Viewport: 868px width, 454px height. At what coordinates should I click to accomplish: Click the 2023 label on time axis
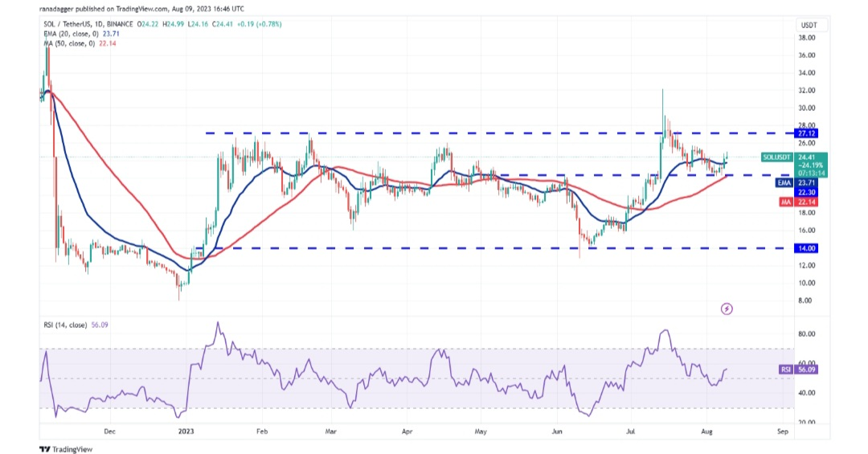tap(186, 432)
